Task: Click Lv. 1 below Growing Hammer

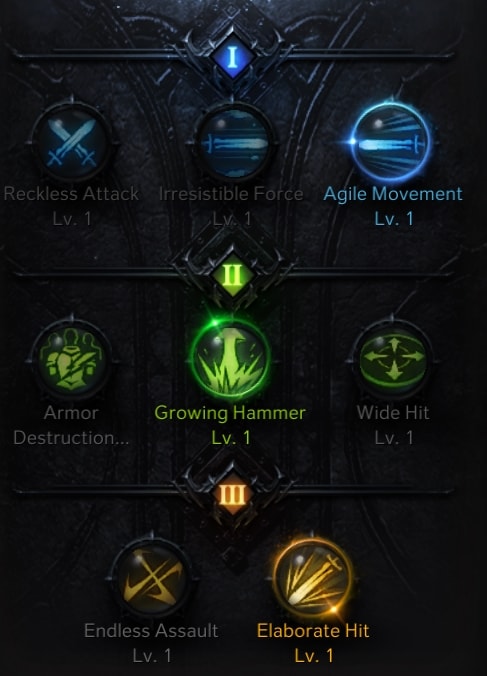Action: point(231,438)
